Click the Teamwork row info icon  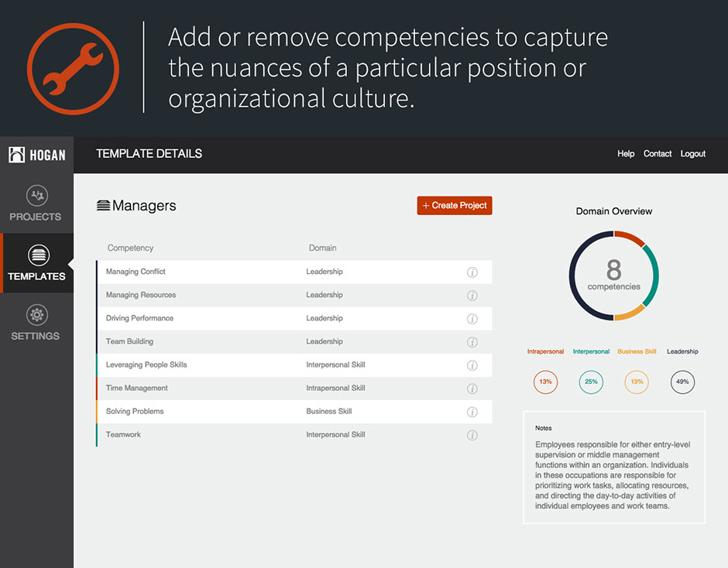pyautogui.click(x=472, y=435)
